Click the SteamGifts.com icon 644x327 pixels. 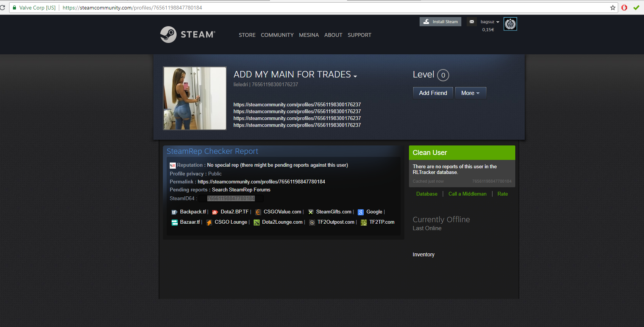[311, 212]
